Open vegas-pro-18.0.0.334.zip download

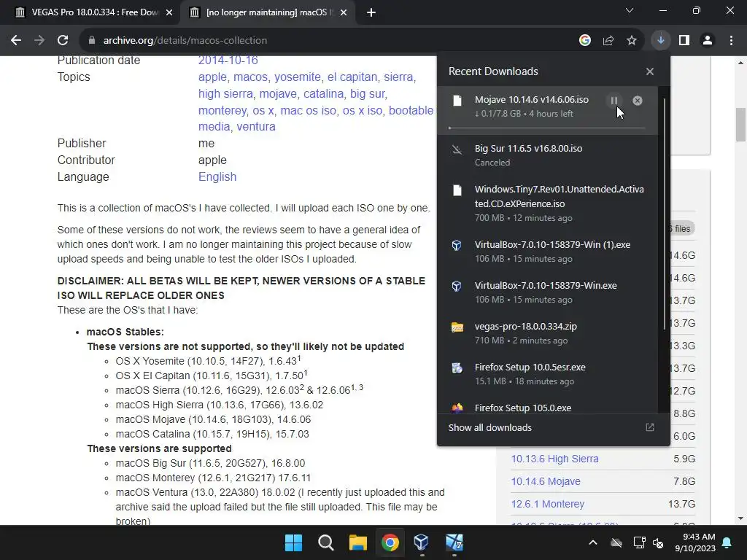(547, 333)
